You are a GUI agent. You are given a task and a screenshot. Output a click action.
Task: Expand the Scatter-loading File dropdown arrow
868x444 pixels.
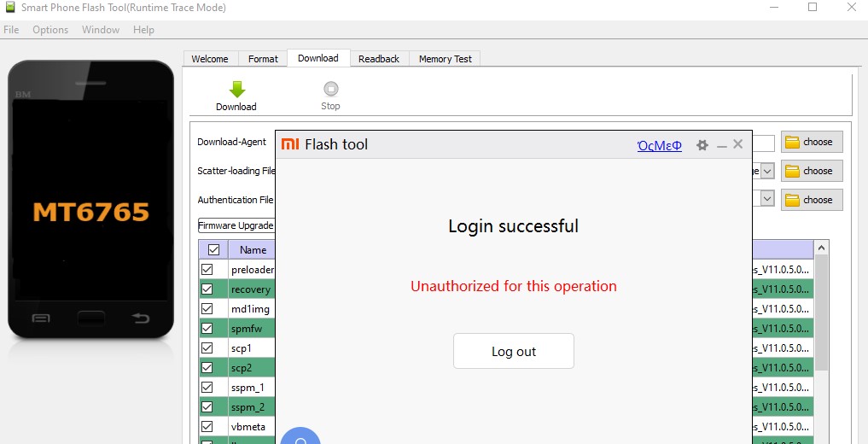coord(767,171)
